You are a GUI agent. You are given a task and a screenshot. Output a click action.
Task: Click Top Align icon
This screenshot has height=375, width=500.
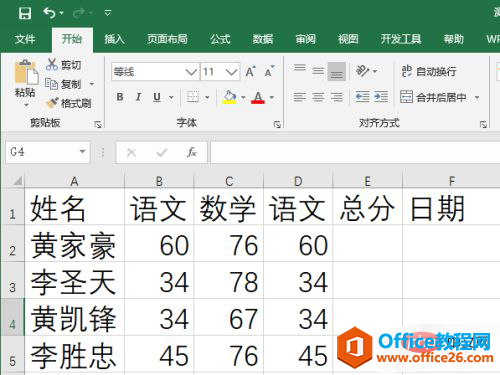point(300,69)
